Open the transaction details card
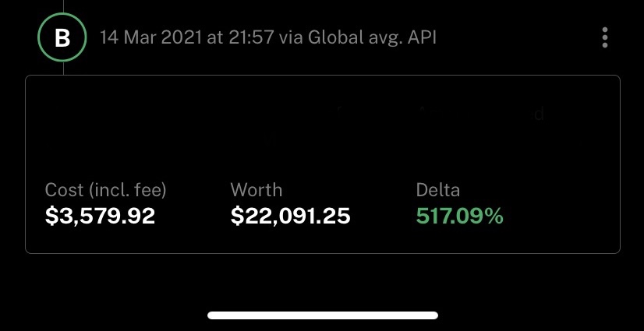644x331 pixels. coord(323,164)
